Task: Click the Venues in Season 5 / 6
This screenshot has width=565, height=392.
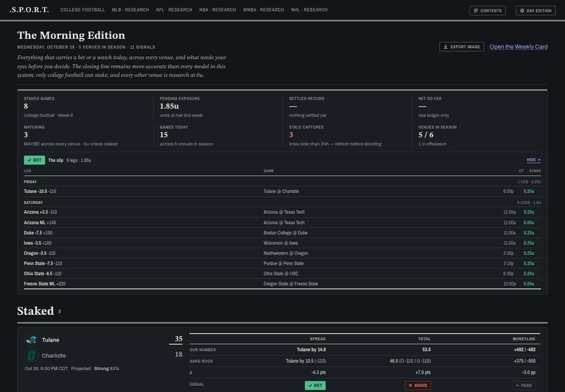Action: click(x=426, y=135)
